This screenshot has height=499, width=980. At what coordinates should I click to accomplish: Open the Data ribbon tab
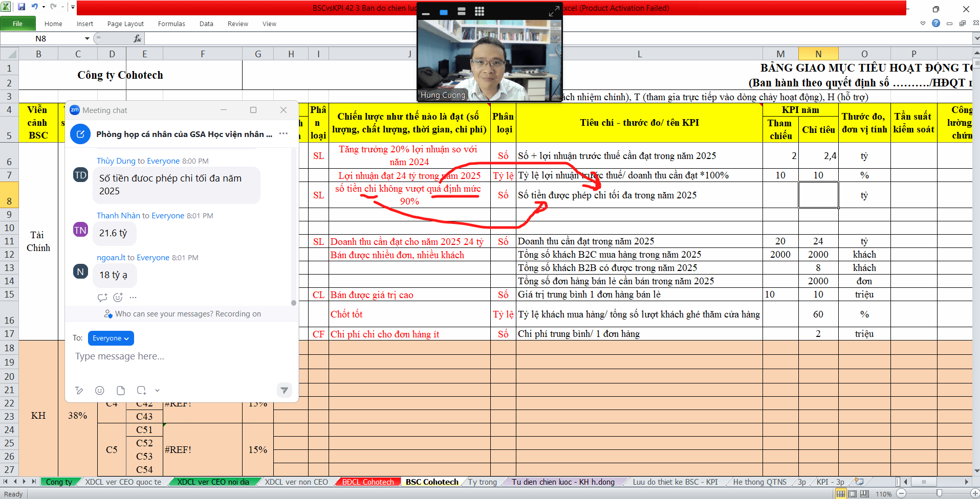206,24
